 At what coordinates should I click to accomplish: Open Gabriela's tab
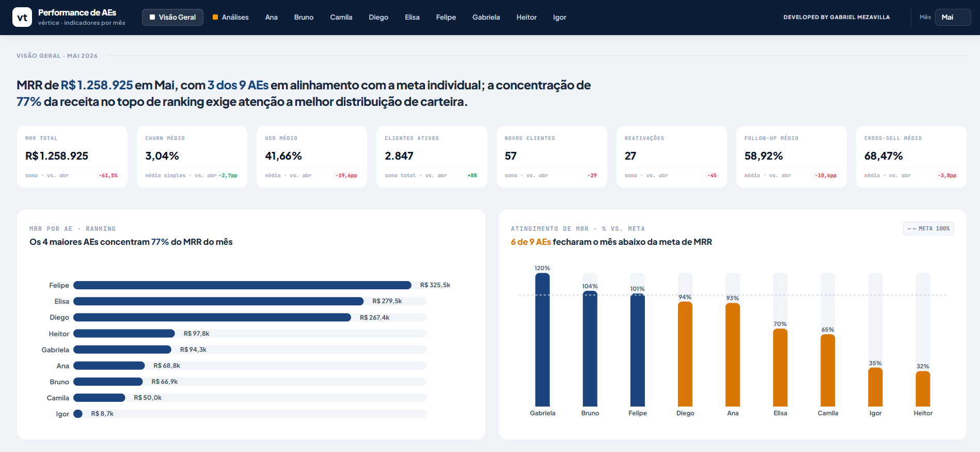click(x=486, y=17)
